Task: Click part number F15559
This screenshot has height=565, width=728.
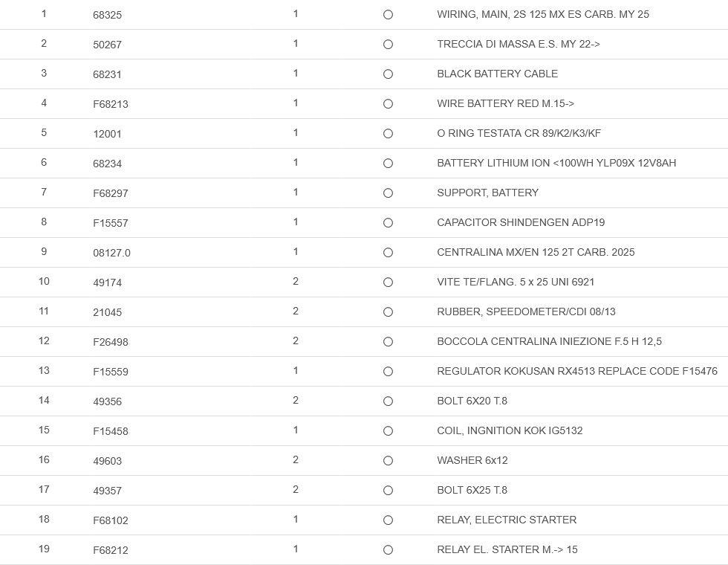Action: click(x=110, y=372)
